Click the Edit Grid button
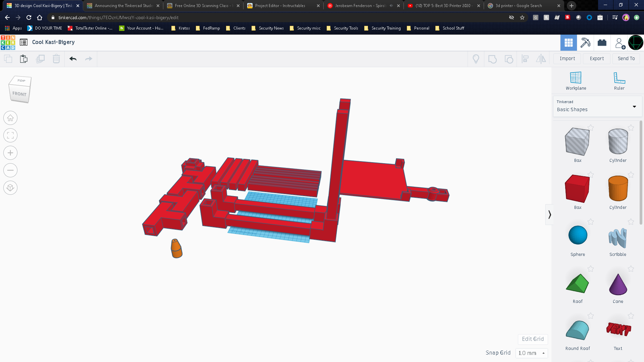 click(x=533, y=339)
